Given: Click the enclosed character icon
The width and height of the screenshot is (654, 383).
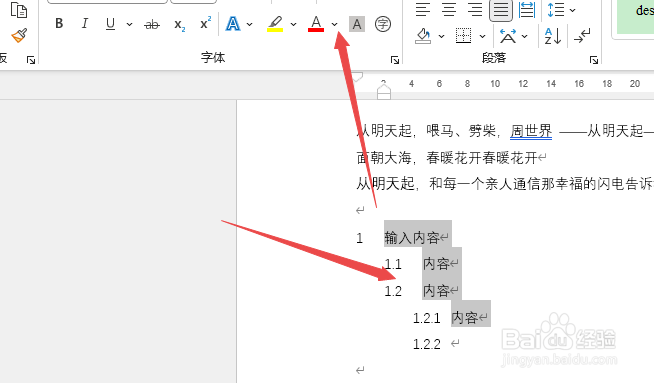Looking at the screenshot, I should (382, 24).
